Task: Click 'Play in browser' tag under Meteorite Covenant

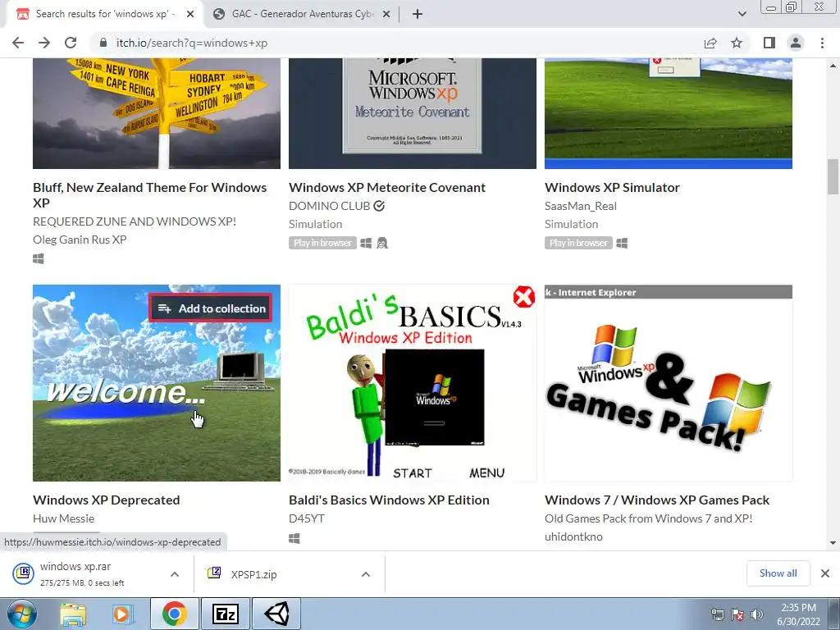Action: coord(322,243)
